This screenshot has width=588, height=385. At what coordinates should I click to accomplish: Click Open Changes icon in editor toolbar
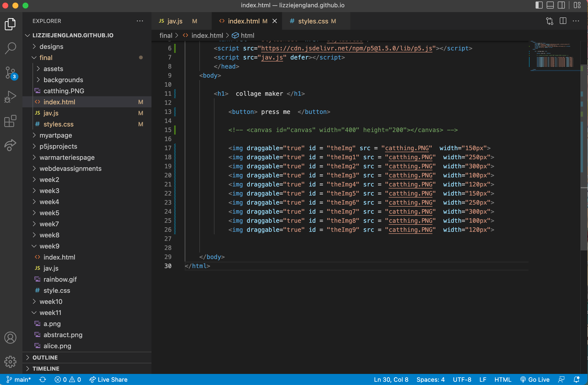pos(550,21)
